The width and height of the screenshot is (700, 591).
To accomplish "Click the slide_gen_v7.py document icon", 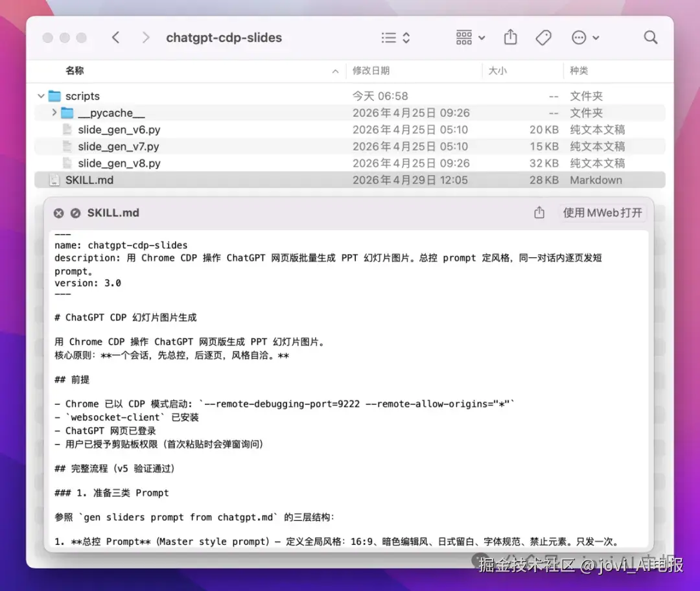I will 67,146.
